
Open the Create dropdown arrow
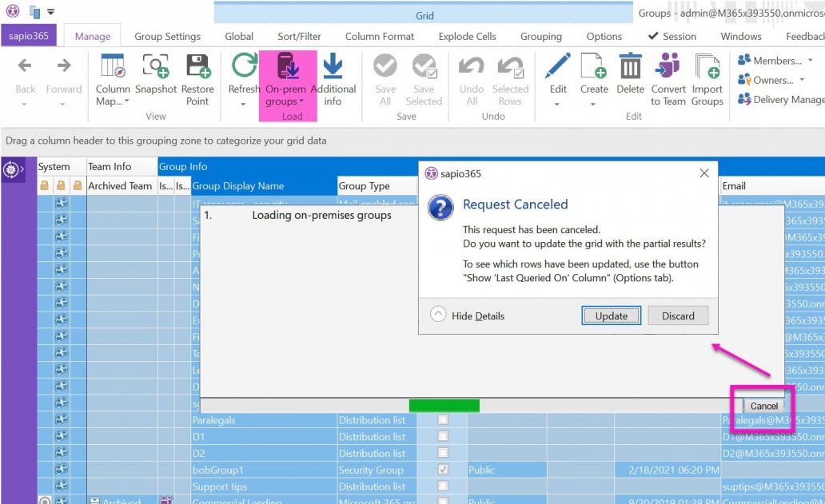(593, 105)
